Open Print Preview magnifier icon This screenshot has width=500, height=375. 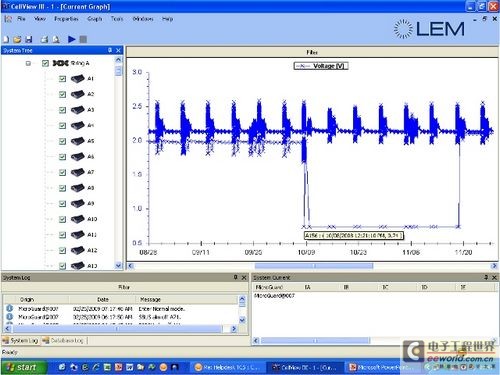pos(56,39)
